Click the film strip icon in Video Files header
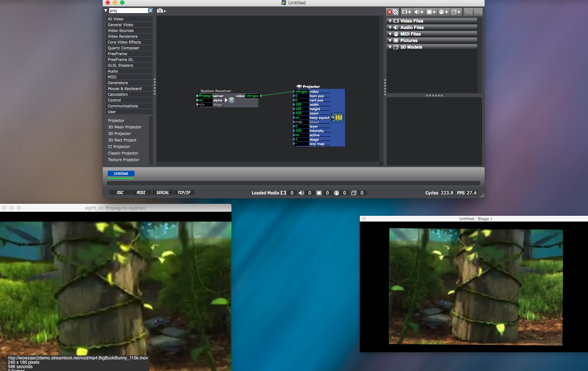 click(396, 21)
